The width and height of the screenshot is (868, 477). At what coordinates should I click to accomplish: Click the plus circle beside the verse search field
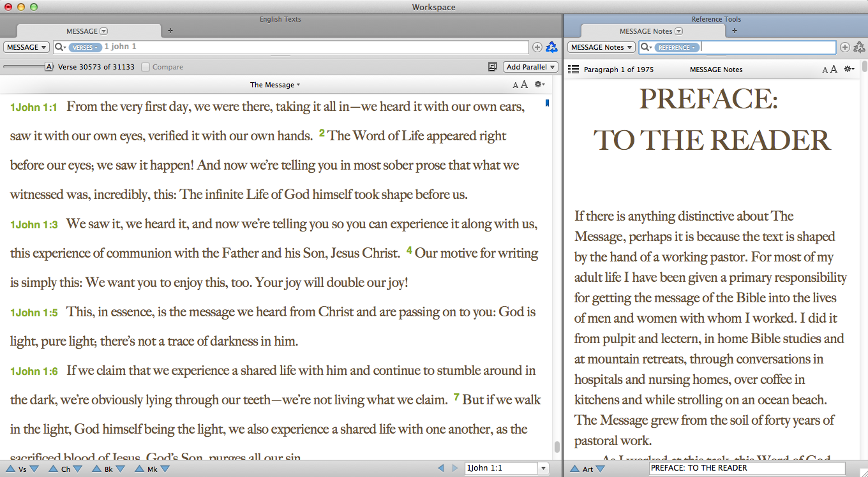(537, 47)
